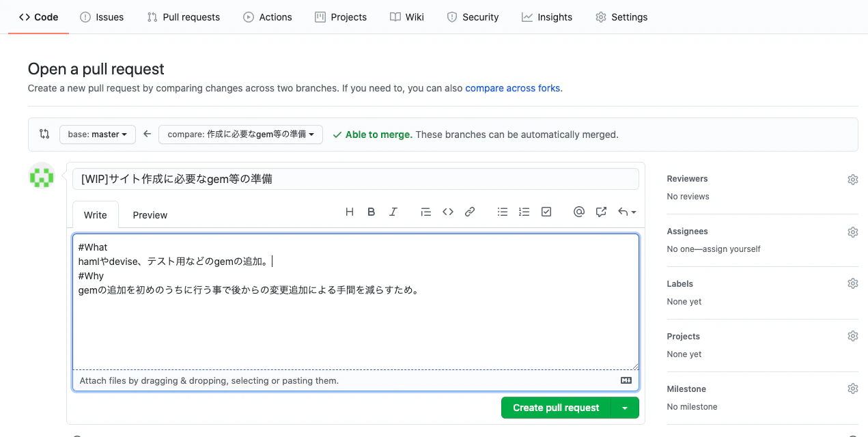Screen dimensions: 868x437
Task: Click the assign yourself link
Action: click(x=733, y=249)
